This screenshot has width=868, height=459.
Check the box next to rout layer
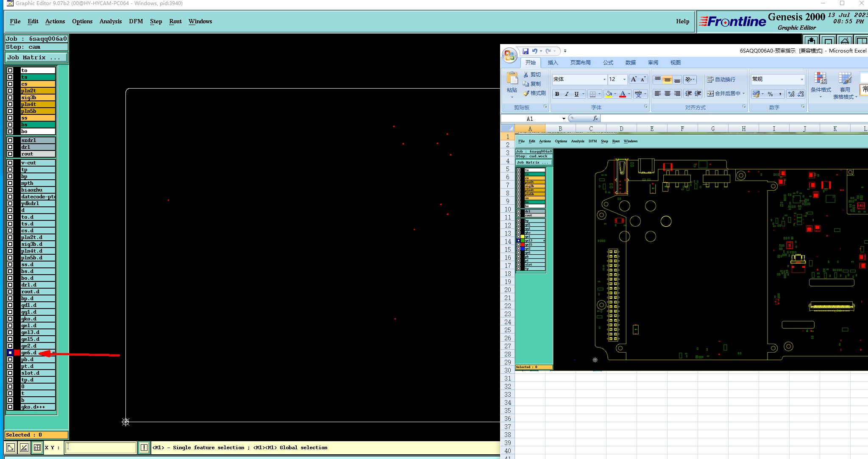[x=10, y=154]
